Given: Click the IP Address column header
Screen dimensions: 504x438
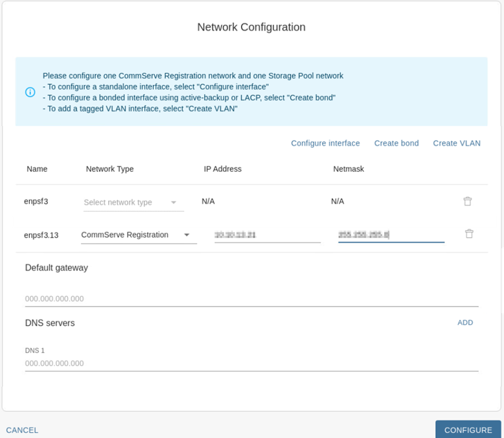Looking at the screenshot, I should (x=222, y=168).
